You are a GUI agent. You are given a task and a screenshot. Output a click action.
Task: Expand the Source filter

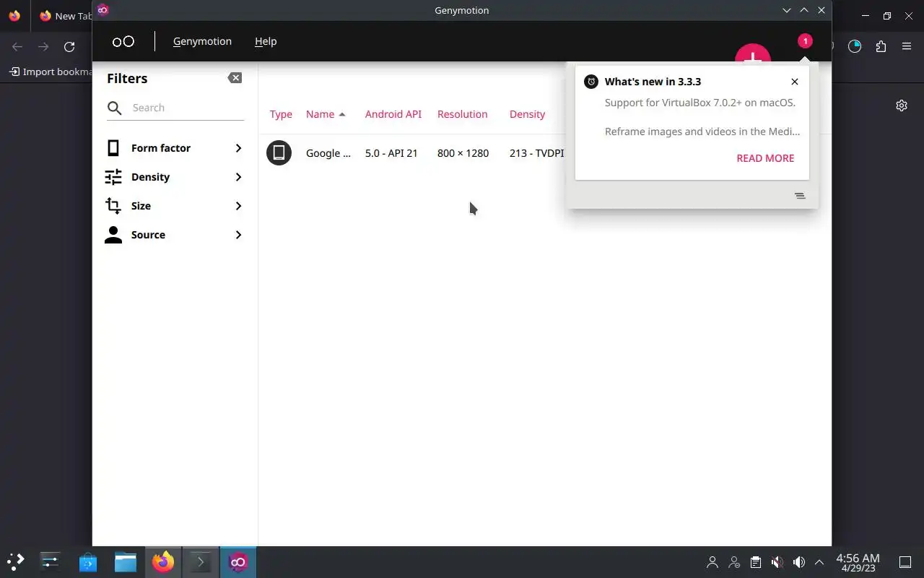(175, 235)
